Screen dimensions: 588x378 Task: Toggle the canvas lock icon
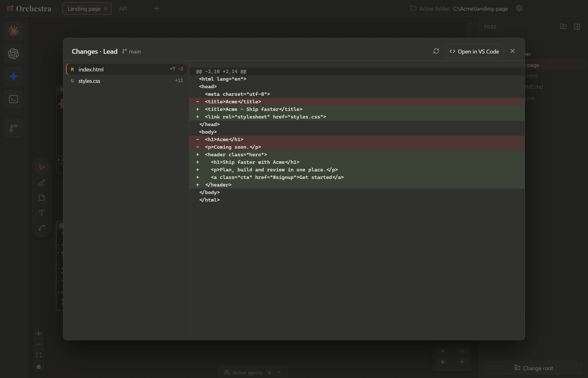coord(39,366)
